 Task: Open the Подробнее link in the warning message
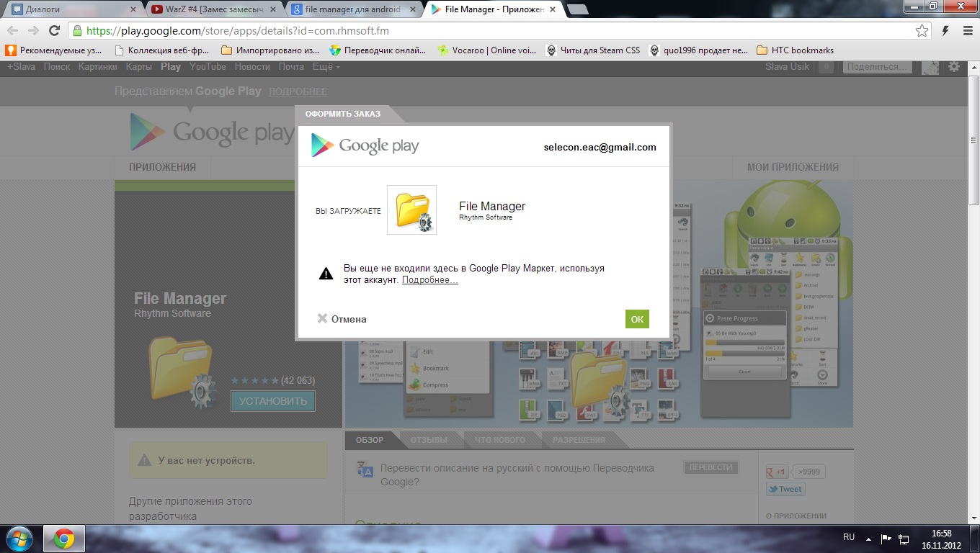(x=429, y=279)
